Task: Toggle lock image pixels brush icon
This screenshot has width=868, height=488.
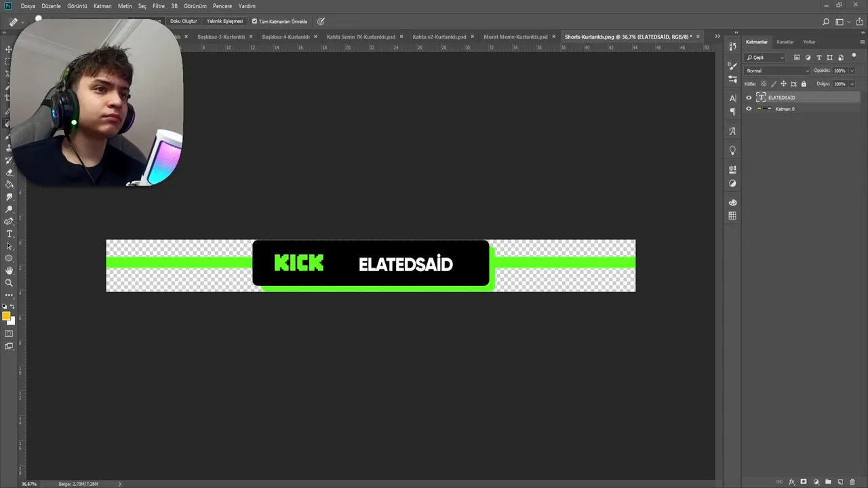Action: pyautogui.click(x=774, y=83)
